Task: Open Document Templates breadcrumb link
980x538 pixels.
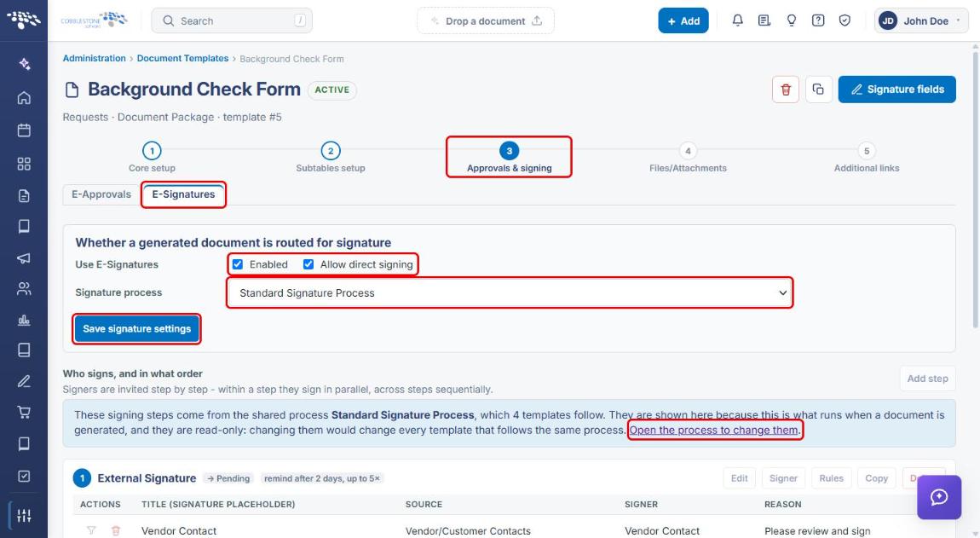Action: pos(182,58)
